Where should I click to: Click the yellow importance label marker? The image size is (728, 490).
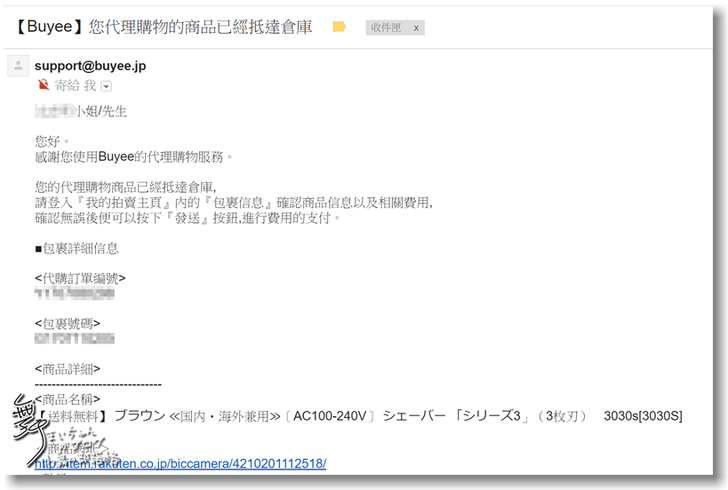339,27
